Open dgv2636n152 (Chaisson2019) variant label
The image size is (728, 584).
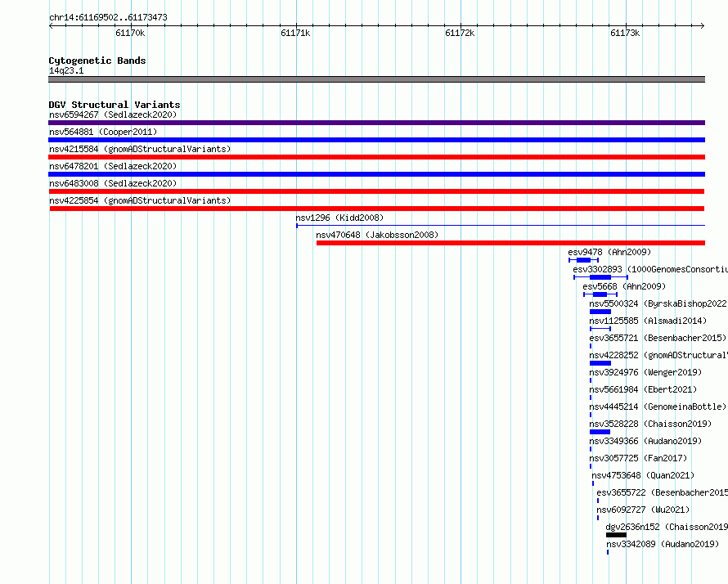667,527
